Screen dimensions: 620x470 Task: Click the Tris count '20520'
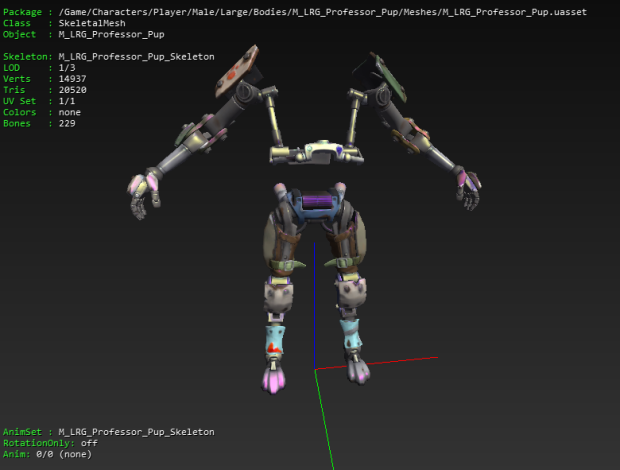click(72, 90)
